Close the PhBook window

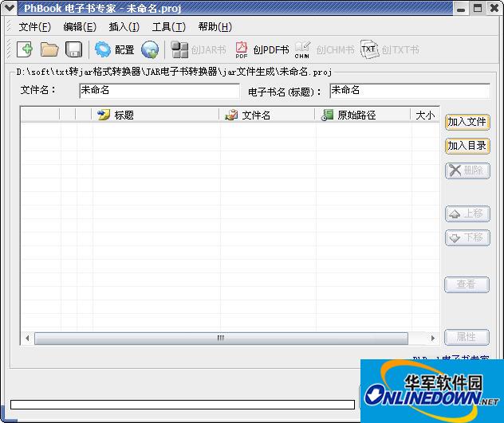point(494,8)
